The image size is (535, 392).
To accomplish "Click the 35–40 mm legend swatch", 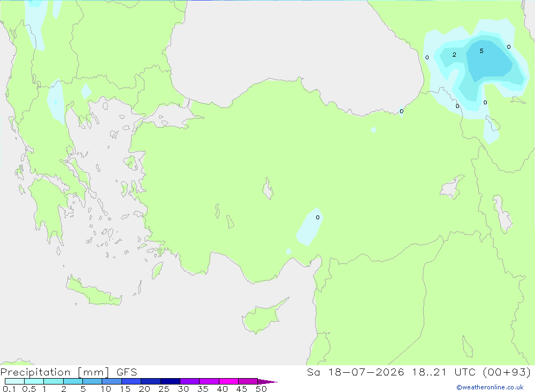I will tap(209, 381).
